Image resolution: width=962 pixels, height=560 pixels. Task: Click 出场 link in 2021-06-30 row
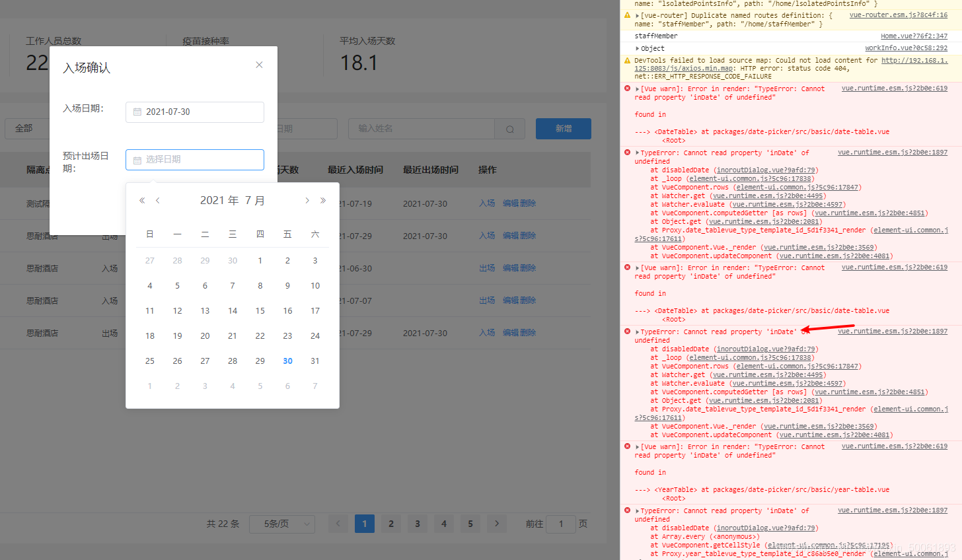(487, 268)
